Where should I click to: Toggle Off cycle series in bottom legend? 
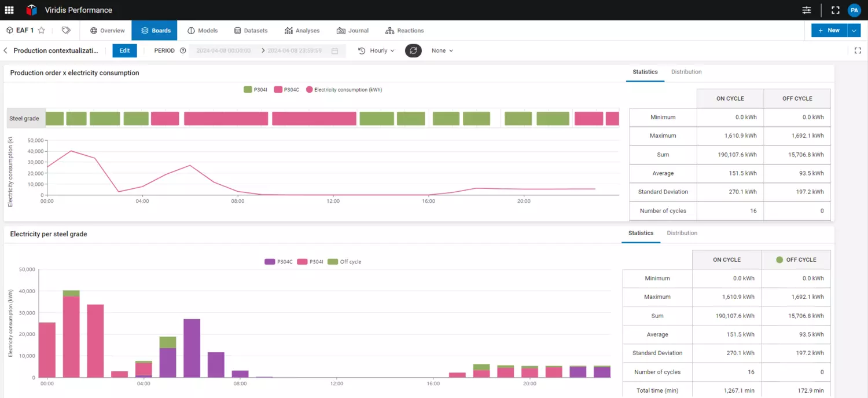point(344,262)
